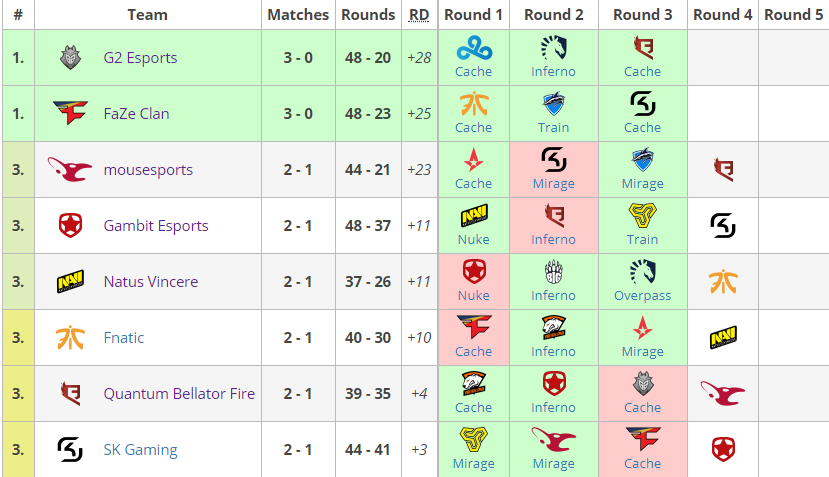The height and width of the screenshot is (477, 829).
Task: Click the FaZe Clan logo in team column
Action: tap(70, 113)
